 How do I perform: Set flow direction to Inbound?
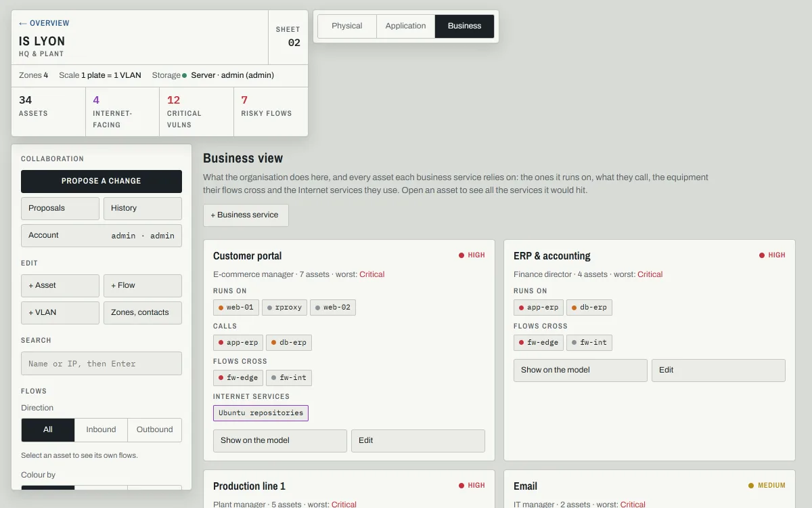click(101, 430)
